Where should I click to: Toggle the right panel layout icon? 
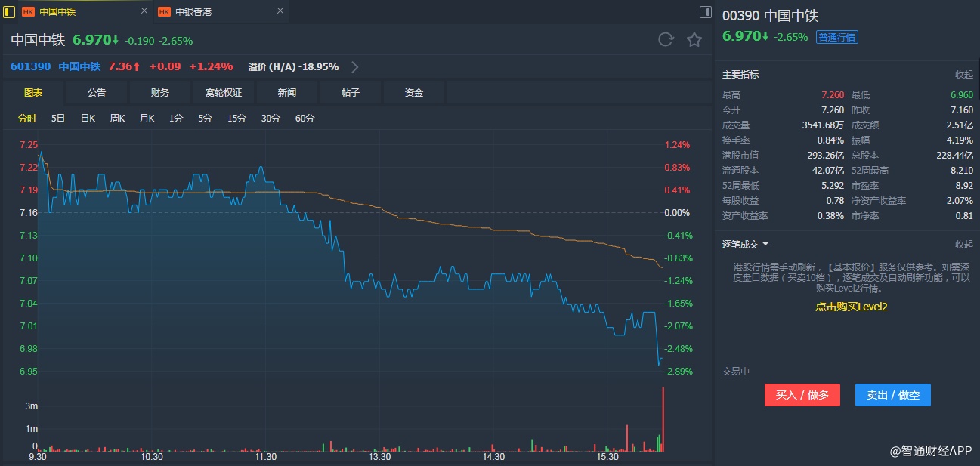[x=705, y=11]
